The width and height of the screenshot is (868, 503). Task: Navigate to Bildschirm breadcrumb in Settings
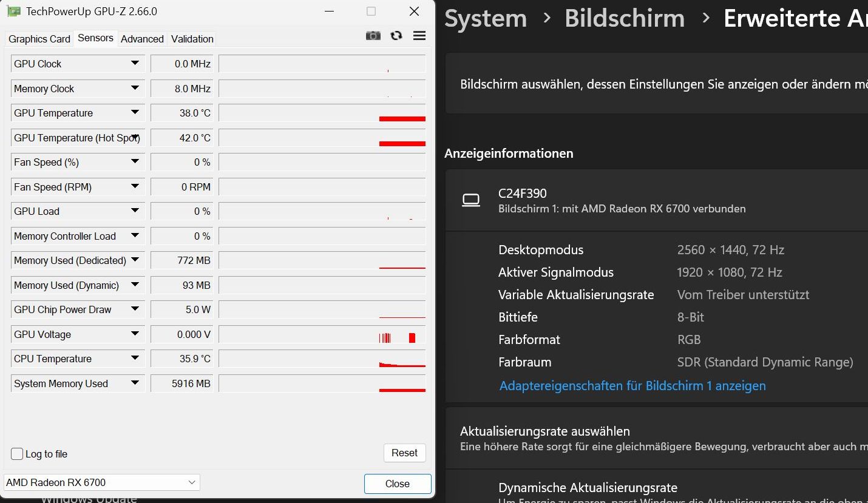(625, 18)
